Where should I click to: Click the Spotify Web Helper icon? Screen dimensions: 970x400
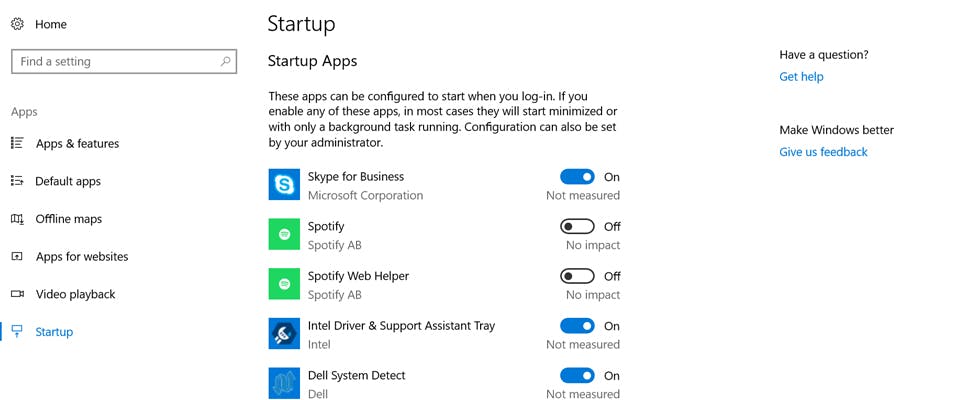click(284, 284)
